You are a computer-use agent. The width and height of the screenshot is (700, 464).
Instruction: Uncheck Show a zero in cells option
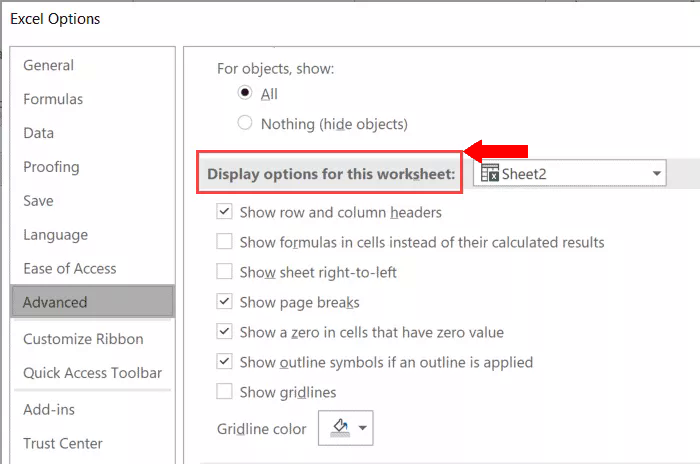coord(224,331)
